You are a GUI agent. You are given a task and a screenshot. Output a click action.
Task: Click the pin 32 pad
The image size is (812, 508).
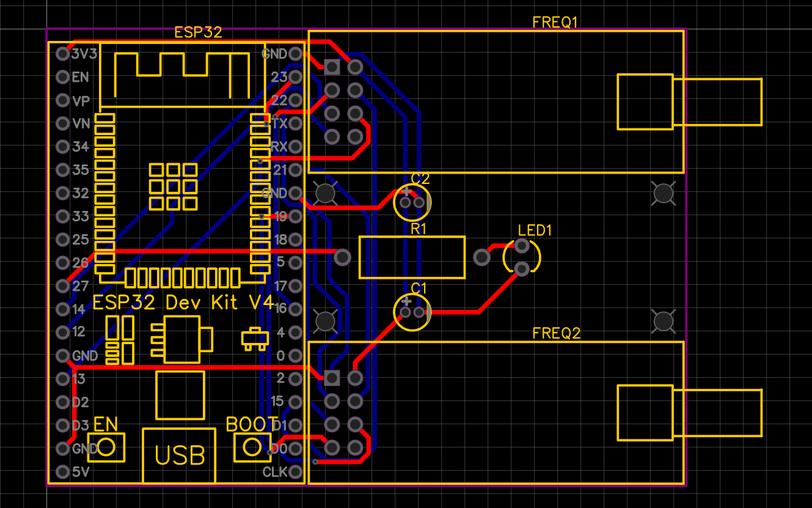(x=62, y=193)
